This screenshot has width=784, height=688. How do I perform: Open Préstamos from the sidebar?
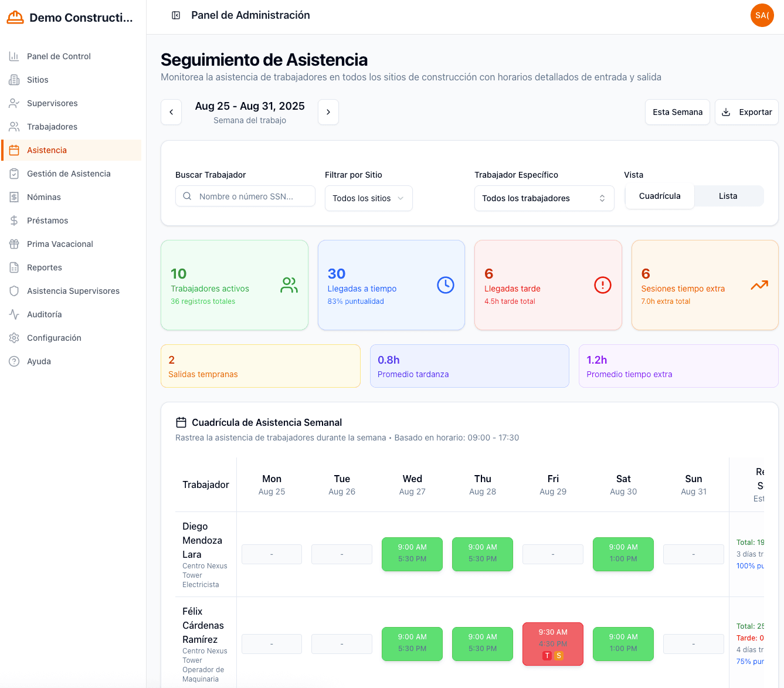point(47,221)
